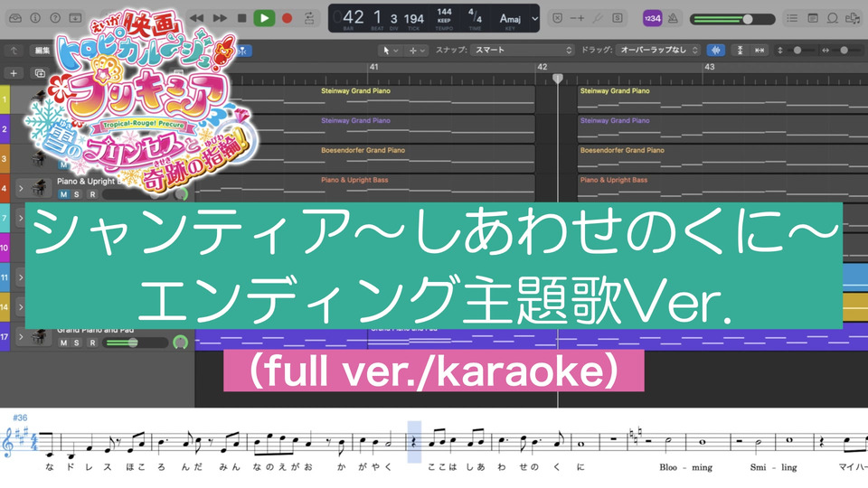The image size is (868, 488).
Task: Click the 4/4 time signature display
Action: click(x=475, y=15)
